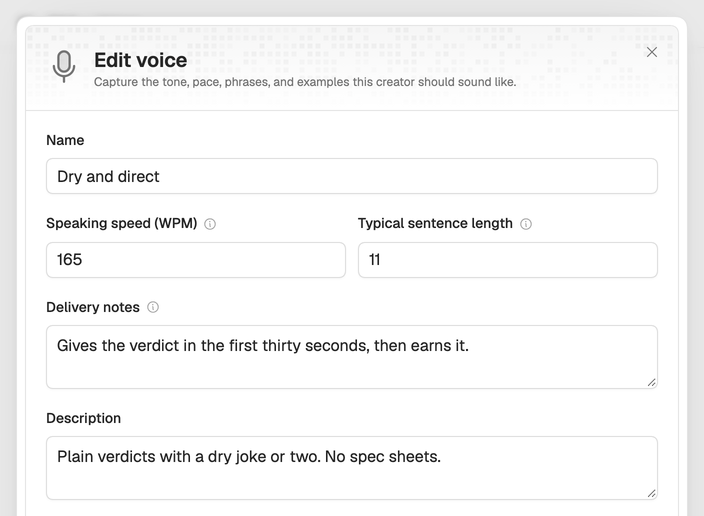
Task: Click the Speaking speed (WPM) label
Action: (122, 223)
